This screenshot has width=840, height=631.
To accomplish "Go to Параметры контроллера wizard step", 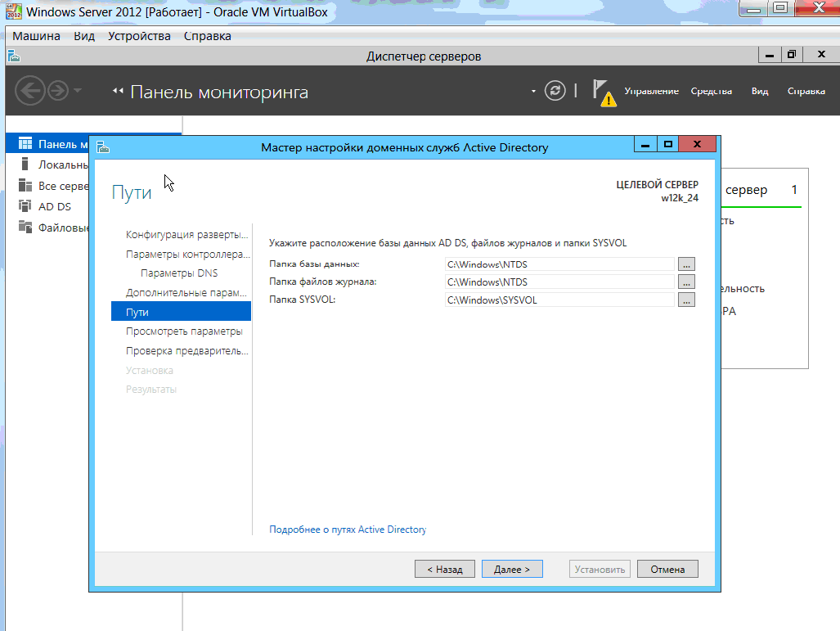I will click(x=187, y=254).
